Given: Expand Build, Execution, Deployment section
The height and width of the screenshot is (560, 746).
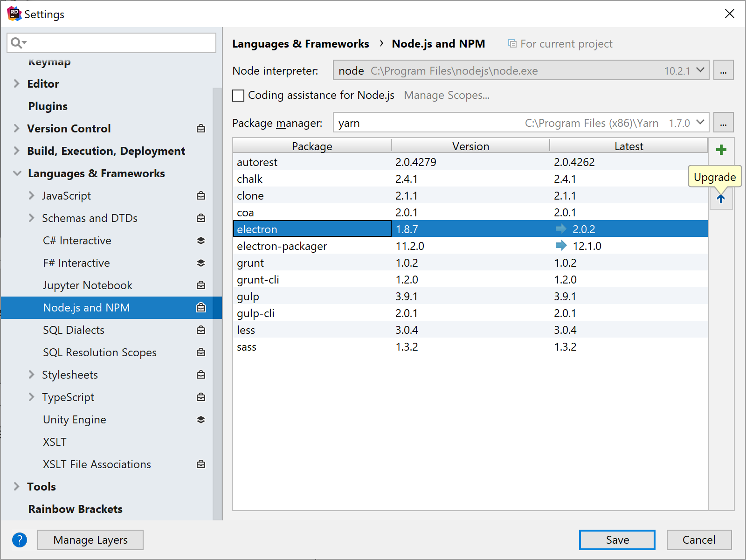Looking at the screenshot, I should [17, 151].
